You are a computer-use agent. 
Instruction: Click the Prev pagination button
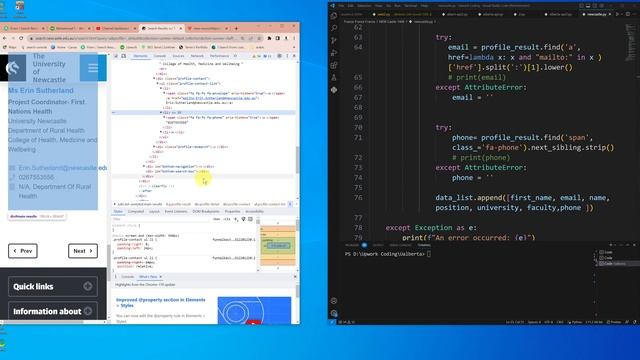tap(23, 251)
